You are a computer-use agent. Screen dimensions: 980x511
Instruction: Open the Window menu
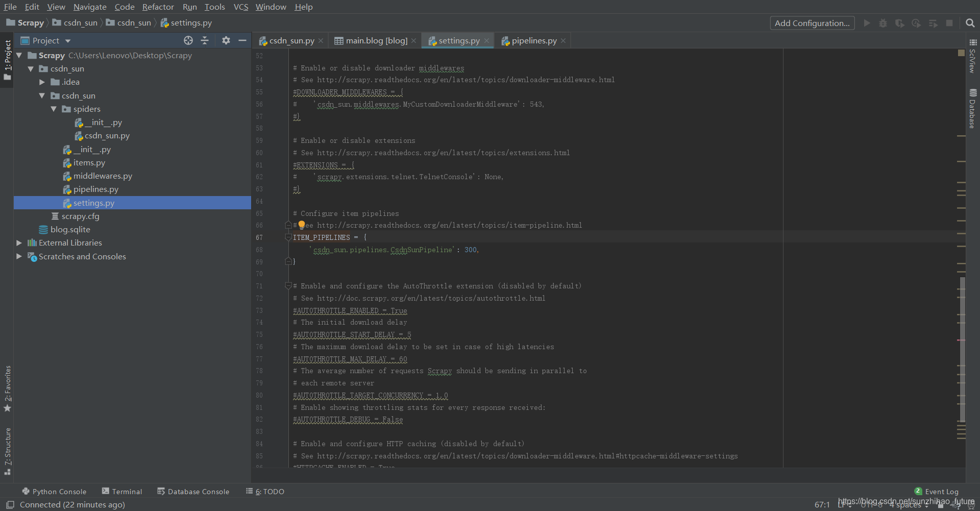271,7
